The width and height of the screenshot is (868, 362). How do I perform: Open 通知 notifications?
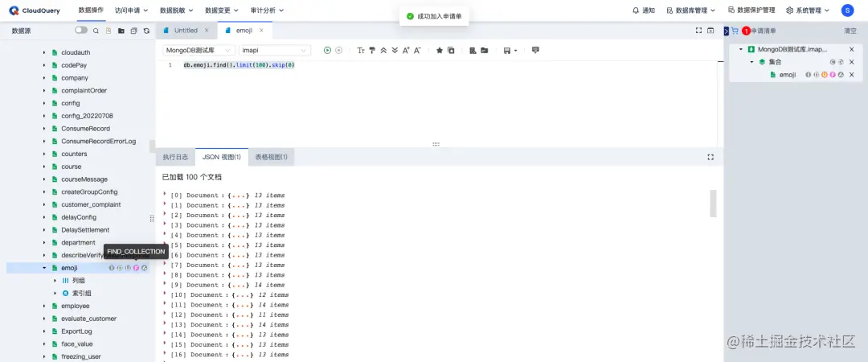point(644,10)
